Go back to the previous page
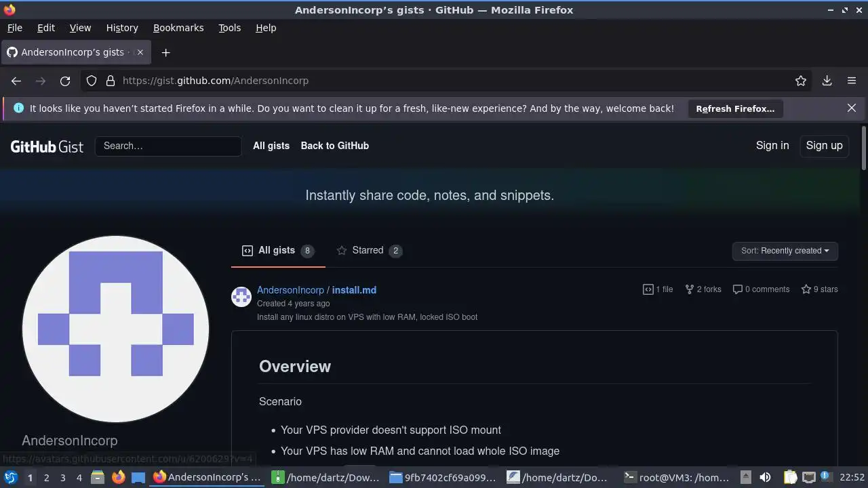868x488 pixels. click(x=16, y=81)
